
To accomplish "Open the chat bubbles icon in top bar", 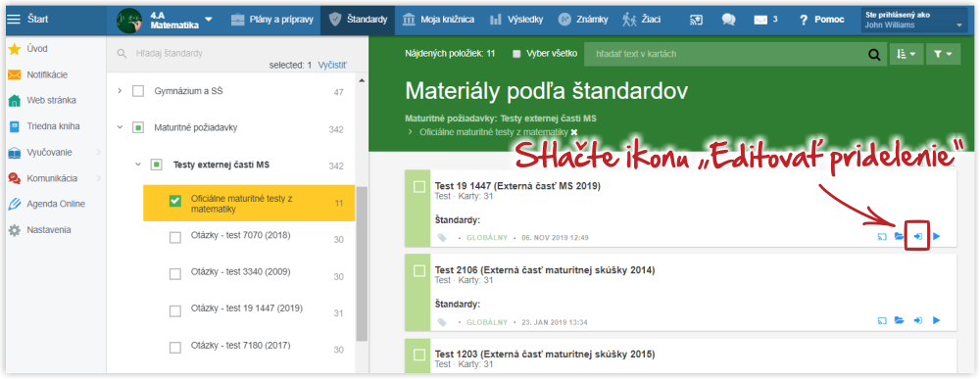I will point(728,20).
